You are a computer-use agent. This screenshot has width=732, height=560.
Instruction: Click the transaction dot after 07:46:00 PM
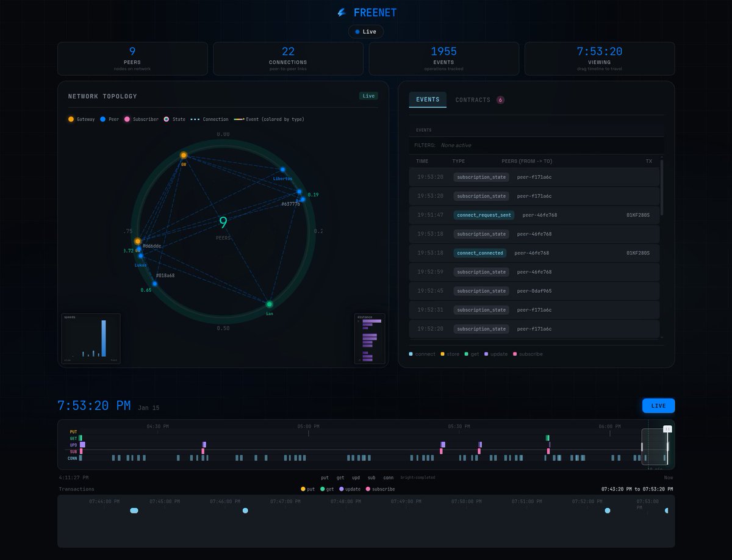pos(245,511)
